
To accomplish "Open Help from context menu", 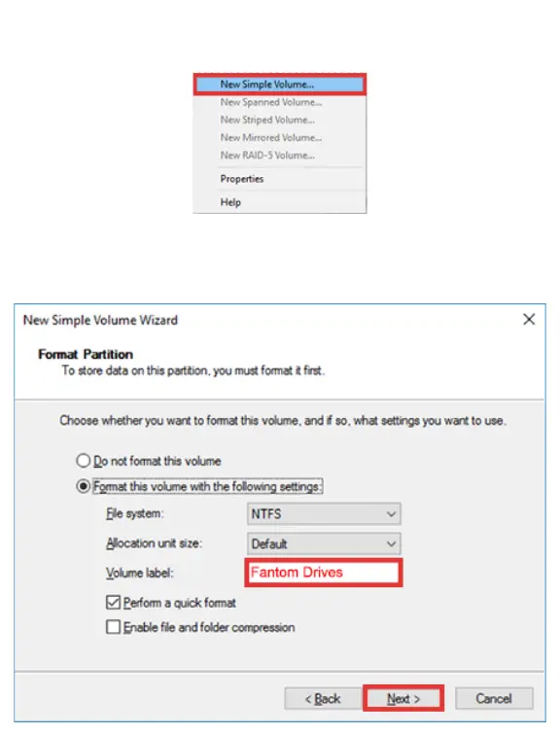I will [x=280, y=202].
